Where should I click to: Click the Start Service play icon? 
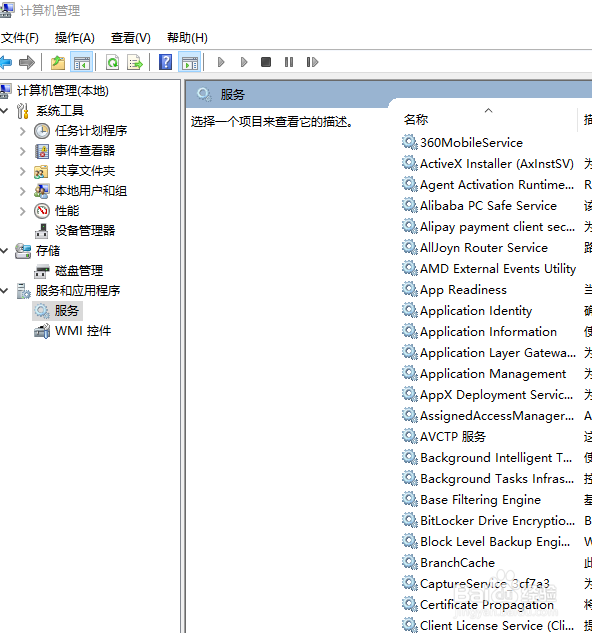click(221, 62)
